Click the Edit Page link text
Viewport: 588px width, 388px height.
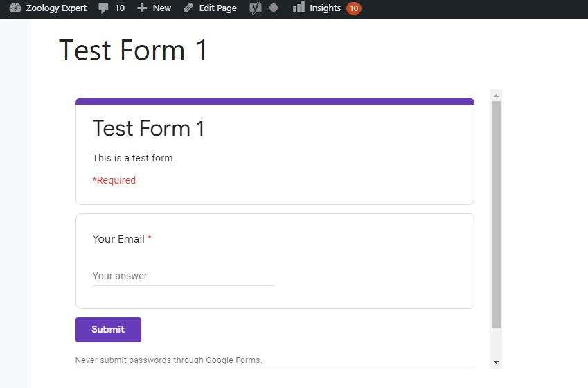coord(217,8)
